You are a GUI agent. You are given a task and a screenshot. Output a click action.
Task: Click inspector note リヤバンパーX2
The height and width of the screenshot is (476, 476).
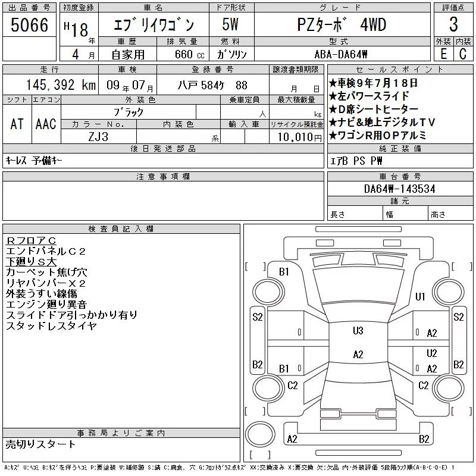click(x=46, y=283)
